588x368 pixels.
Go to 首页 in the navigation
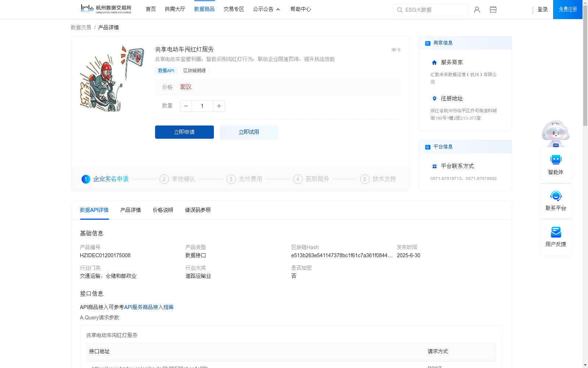pos(151,9)
